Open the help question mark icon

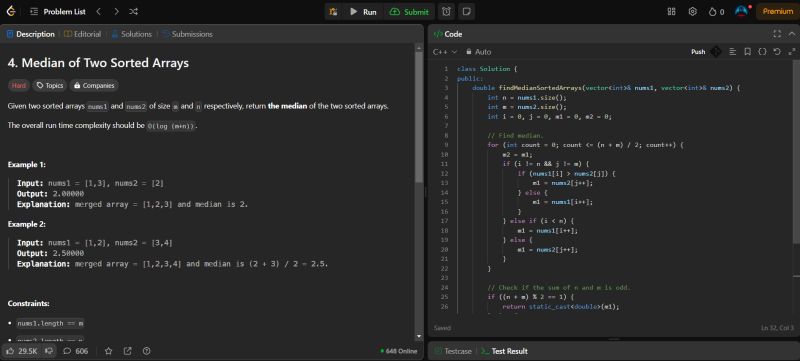tap(147, 351)
